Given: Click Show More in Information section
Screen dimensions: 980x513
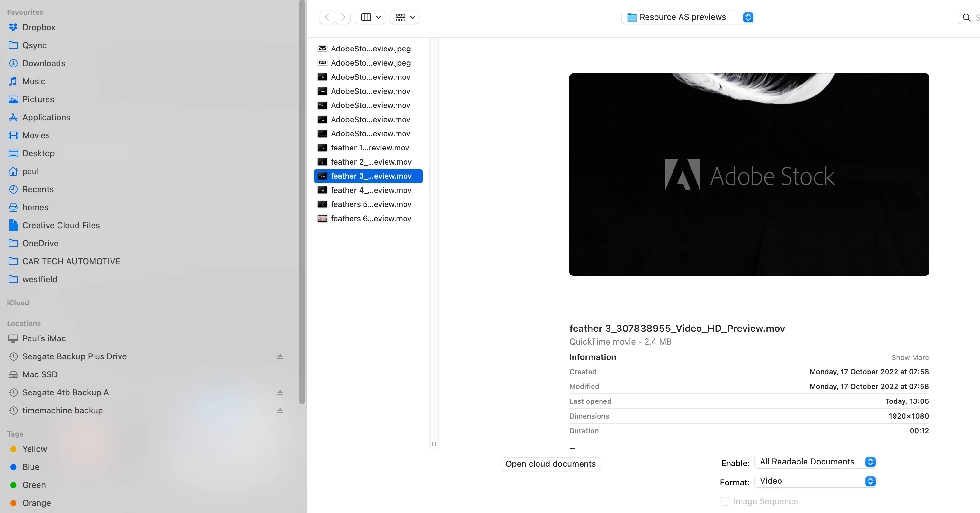Looking at the screenshot, I should pyautogui.click(x=910, y=357).
